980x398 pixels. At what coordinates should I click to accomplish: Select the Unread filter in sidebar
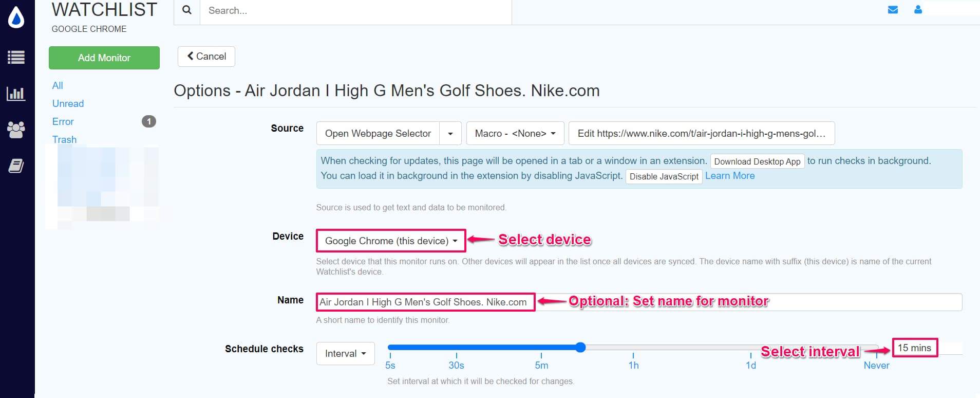coord(68,104)
